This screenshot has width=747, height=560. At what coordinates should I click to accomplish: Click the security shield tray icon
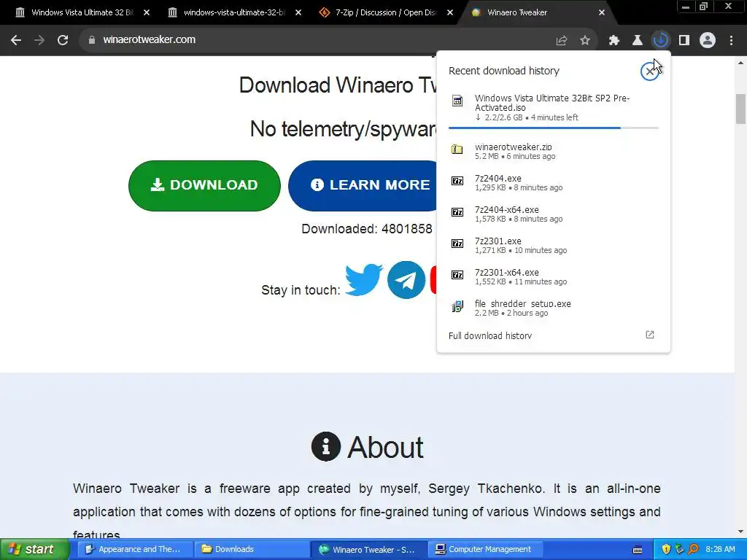pyautogui.click(x=666, y=549)
